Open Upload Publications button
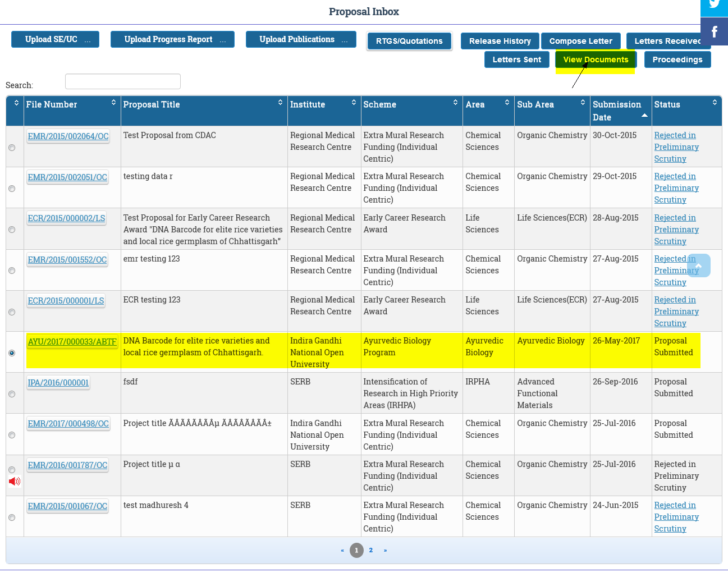This screenshot has height=577, width=728. [x=301, y=39]
